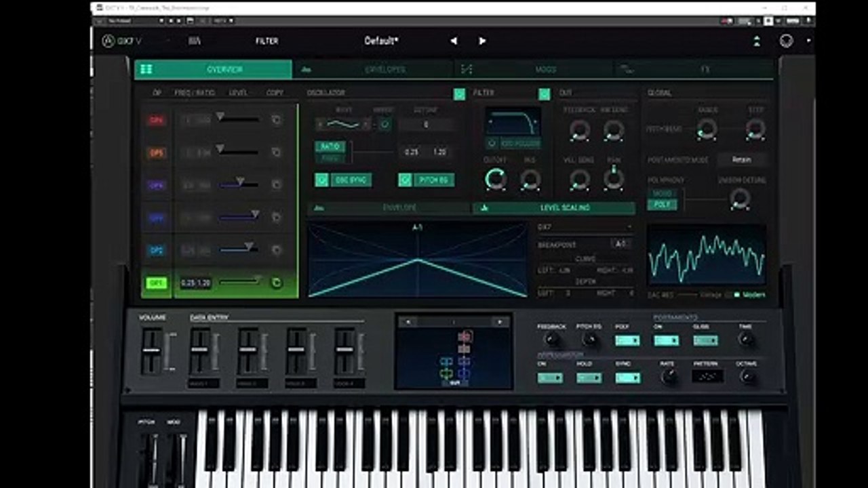Toggle Portamento GLISS switch
Viewport: 868px width, 488px height.
click(x=705, y=340)
